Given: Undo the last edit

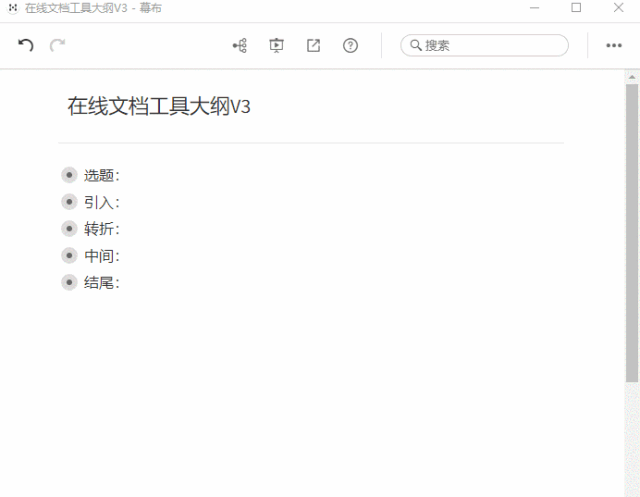Looking at the screenshot, I should click(x=25, y=45).
